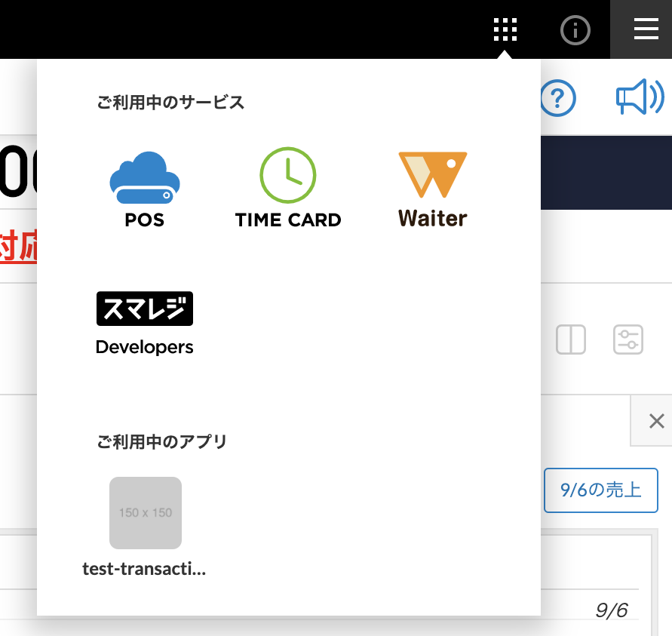Open the display settings sliders icon
The height and width of the screenshot is (636, 672).
(x=628, y=340)
